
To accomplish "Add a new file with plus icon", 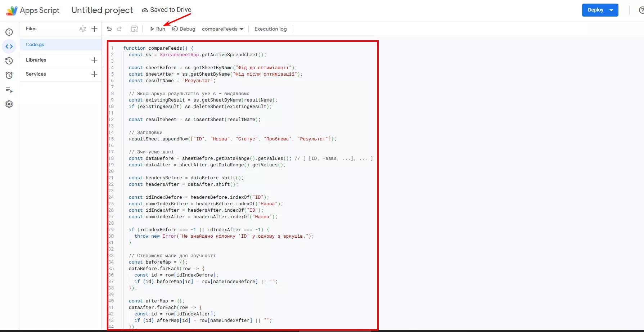I will [x=94, y=29].
